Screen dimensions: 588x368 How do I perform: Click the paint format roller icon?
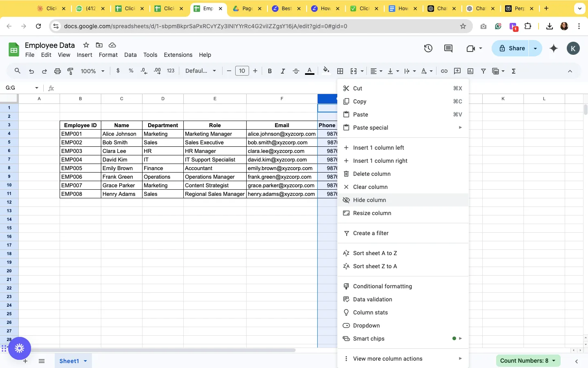70,71
